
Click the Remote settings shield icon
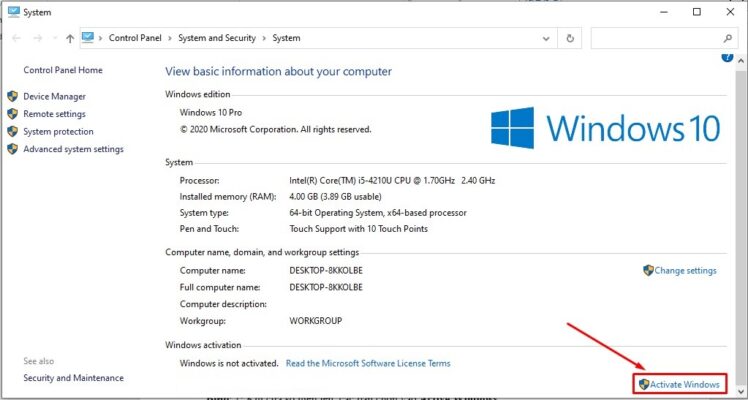pos(12,114)
